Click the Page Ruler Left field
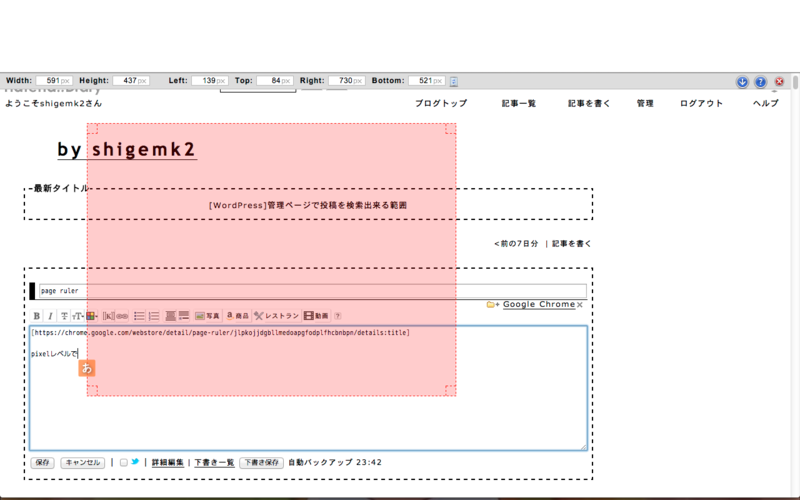800x500 pixels. pos(210,81)
